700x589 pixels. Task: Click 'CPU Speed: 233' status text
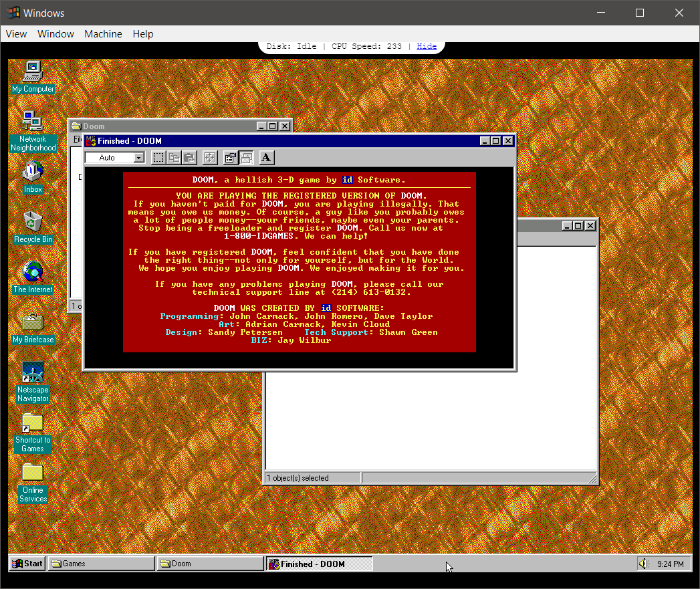(x=366, y=46)
